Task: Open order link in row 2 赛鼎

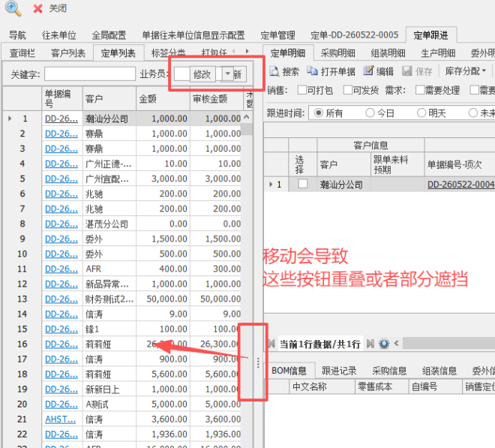Action: (61, 134)
